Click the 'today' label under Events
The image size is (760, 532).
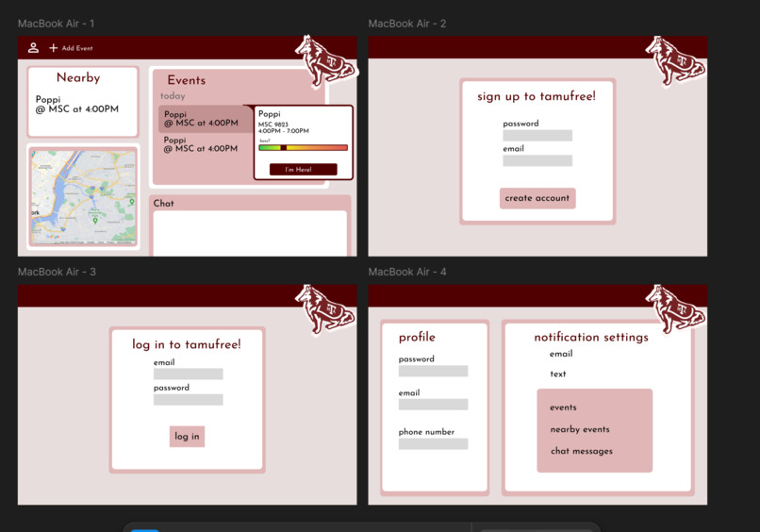click(x=173, y=96)
